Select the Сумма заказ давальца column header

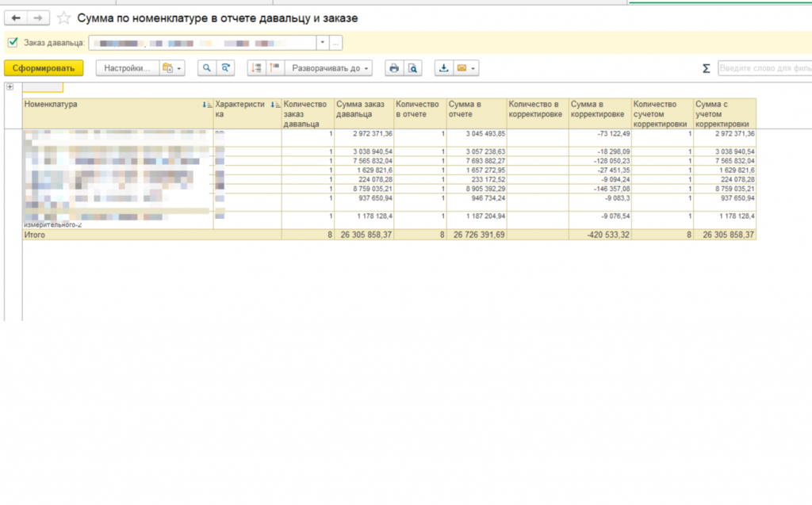click(x=364, y=113)
